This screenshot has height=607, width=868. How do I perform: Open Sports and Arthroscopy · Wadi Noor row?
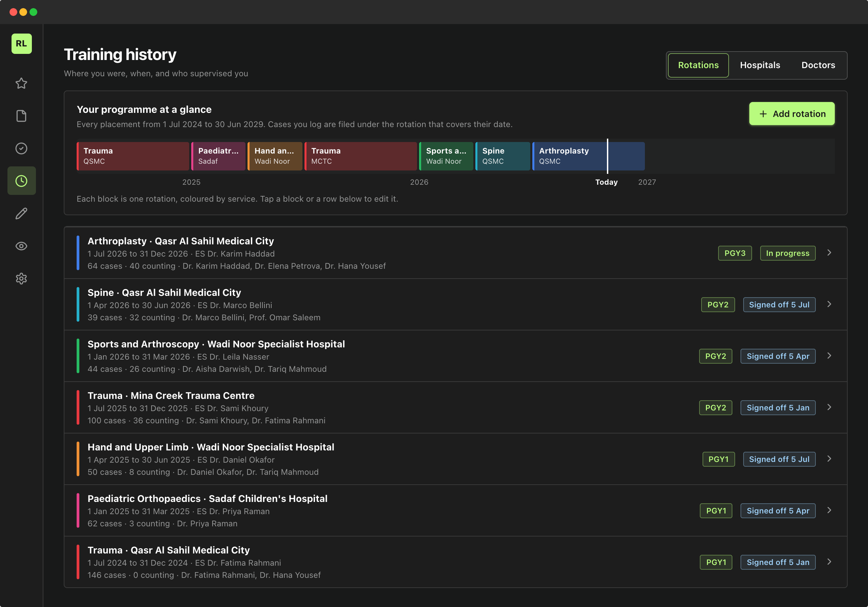(455, 356)
